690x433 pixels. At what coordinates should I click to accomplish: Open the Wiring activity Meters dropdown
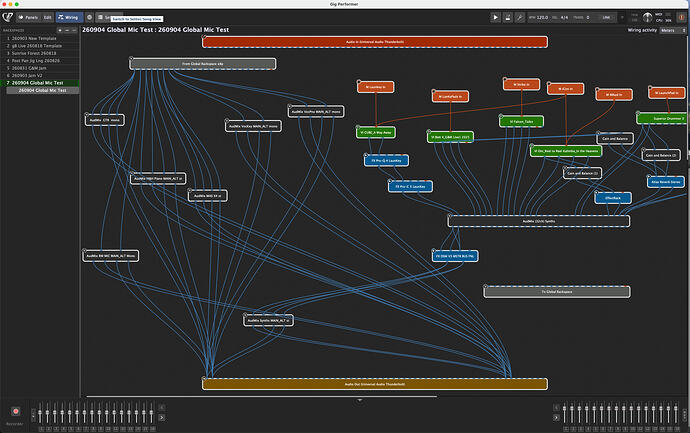click(x=673, y=30)
